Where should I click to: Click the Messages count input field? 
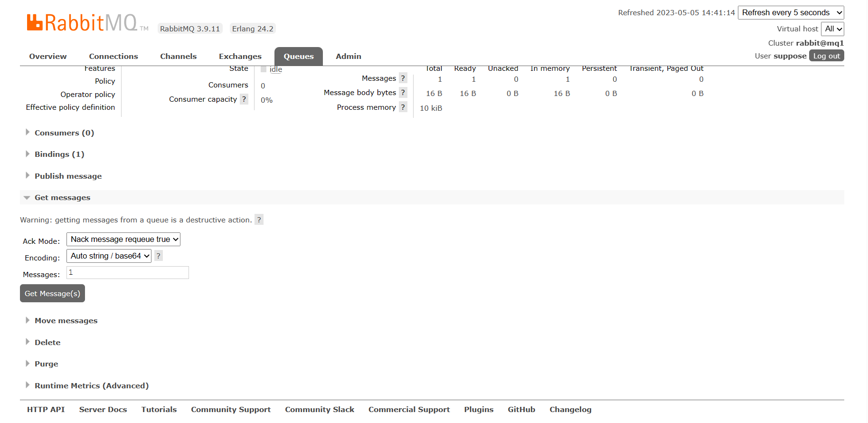coord(128,272)
